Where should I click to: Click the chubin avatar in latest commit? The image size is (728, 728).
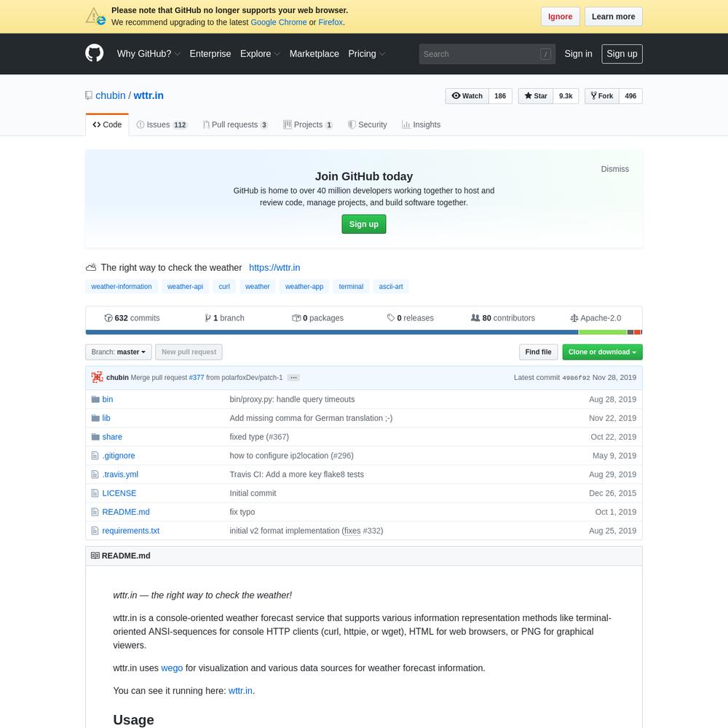97,377
